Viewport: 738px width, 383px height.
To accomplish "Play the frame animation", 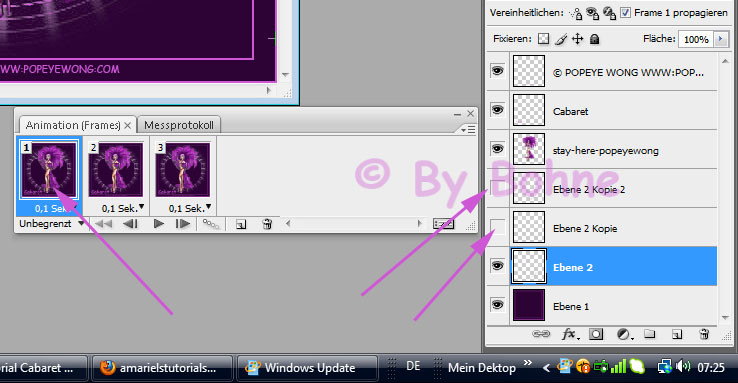I will [x=159, y=224].
